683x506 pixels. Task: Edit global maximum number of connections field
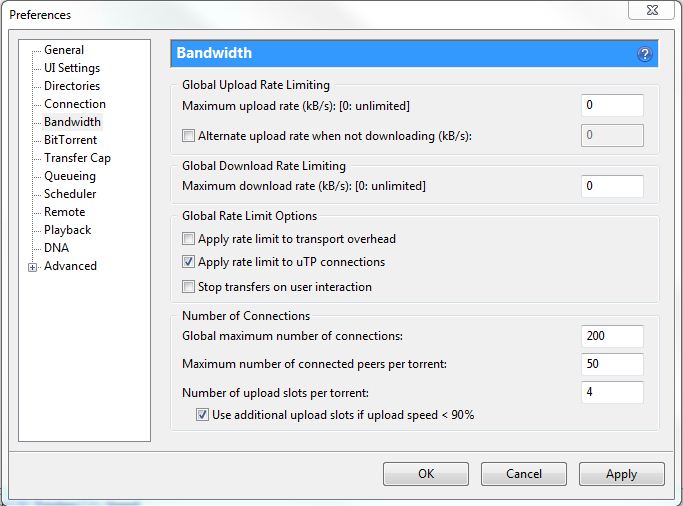(x=612, y=336)
